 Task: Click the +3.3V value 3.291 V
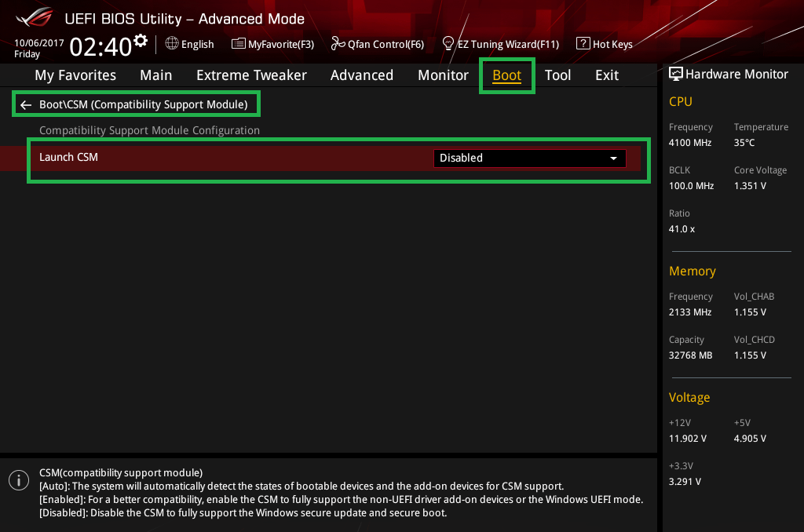click(x=685, y=482)
